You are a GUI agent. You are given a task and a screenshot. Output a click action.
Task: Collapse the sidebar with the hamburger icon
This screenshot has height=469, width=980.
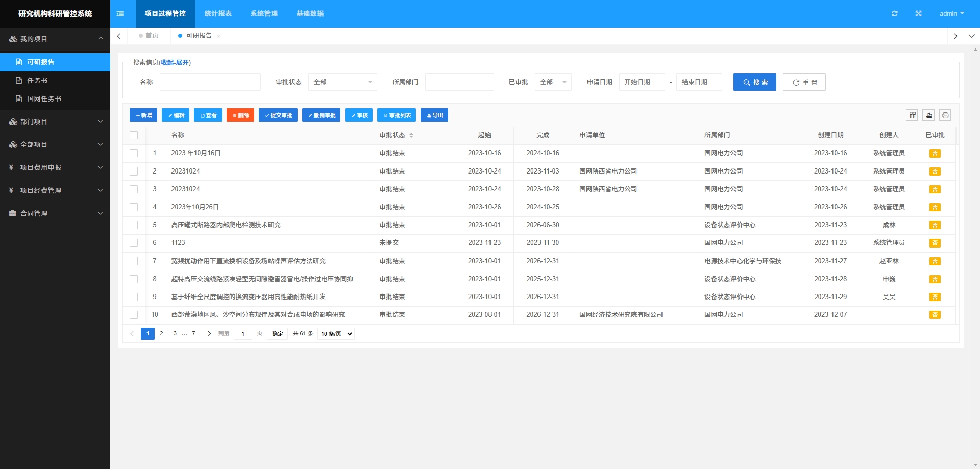click(120, 14)
